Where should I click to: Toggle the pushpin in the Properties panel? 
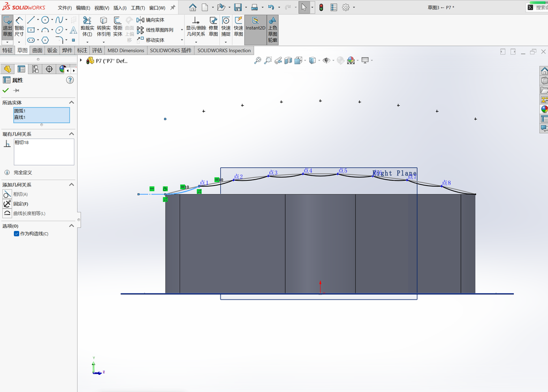coord(16,90)
